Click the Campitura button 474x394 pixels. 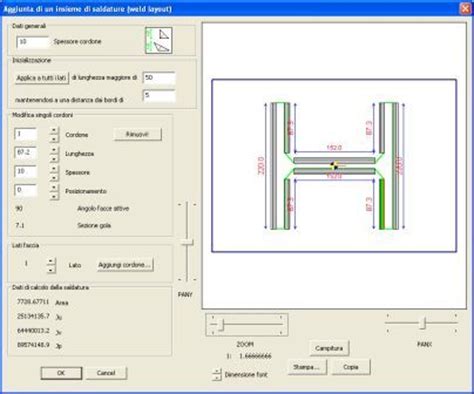click(x=329, y=348)
